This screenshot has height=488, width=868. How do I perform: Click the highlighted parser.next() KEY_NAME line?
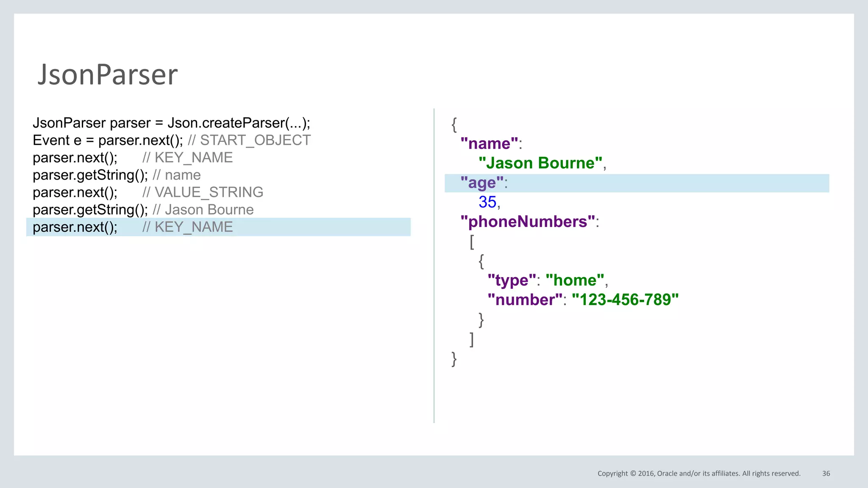click(133, 227)
